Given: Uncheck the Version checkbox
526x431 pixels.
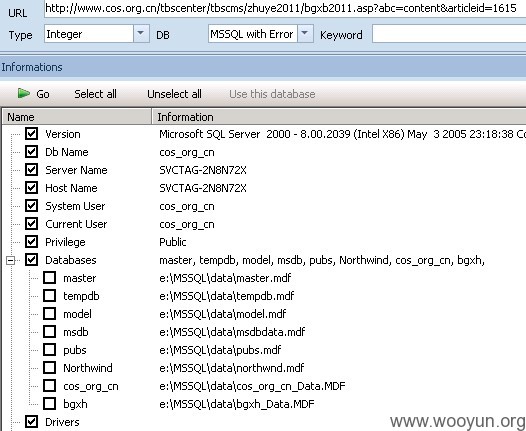Looking at the screenshot, I should [32, 134].
